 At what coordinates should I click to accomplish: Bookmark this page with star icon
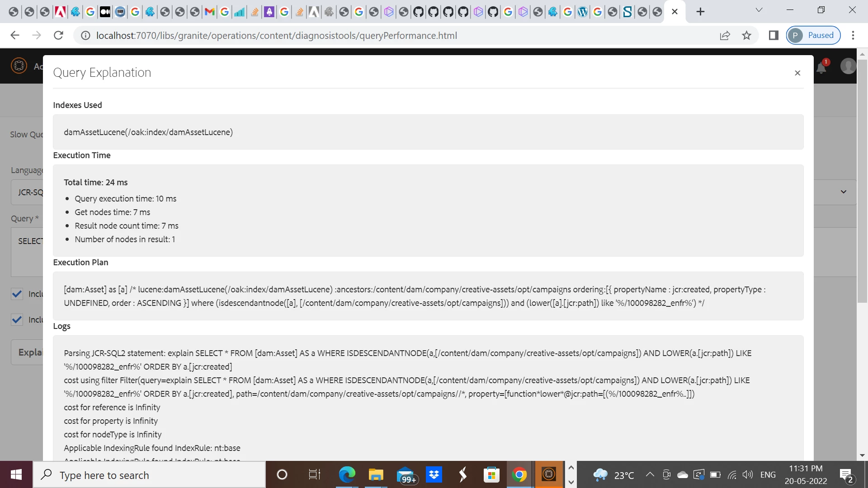click(746, 35)
